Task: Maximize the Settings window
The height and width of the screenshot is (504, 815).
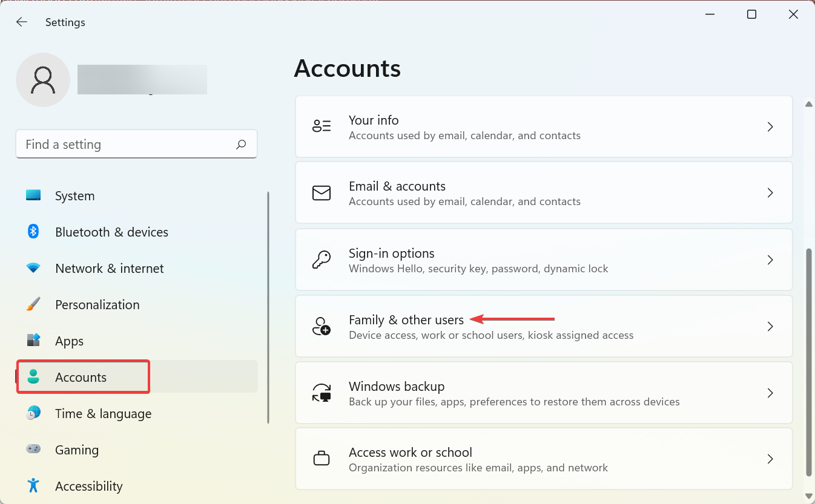Action: point(751,15)
